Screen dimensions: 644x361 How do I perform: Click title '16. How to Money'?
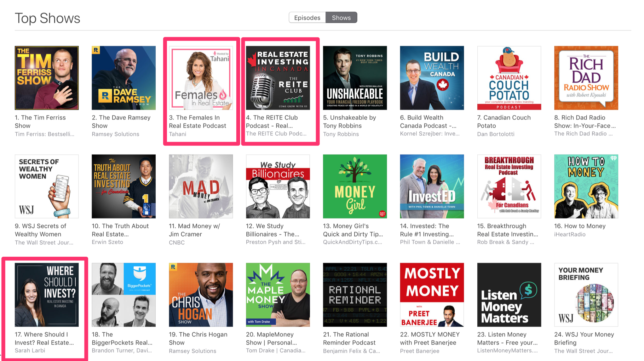(x=580, y=226)
